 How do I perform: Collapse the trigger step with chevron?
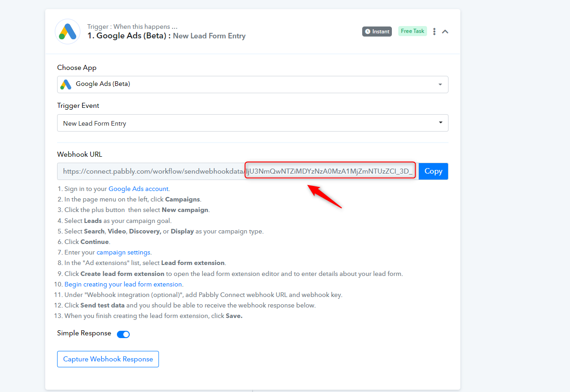click(x=445, y=32)
